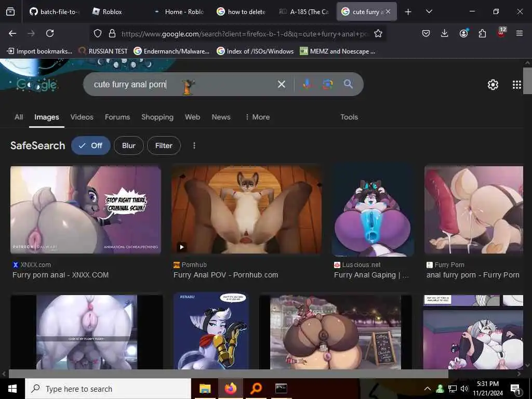532x399 pixels.
Task: Search by image with Google Lens icon
Action: click(328, 84)
